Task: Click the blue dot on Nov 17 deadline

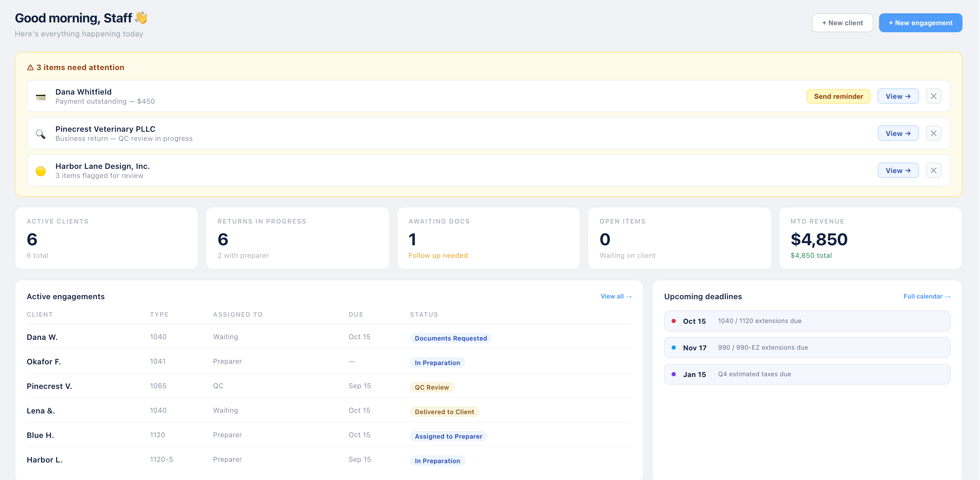Action: tap(674, 348)
